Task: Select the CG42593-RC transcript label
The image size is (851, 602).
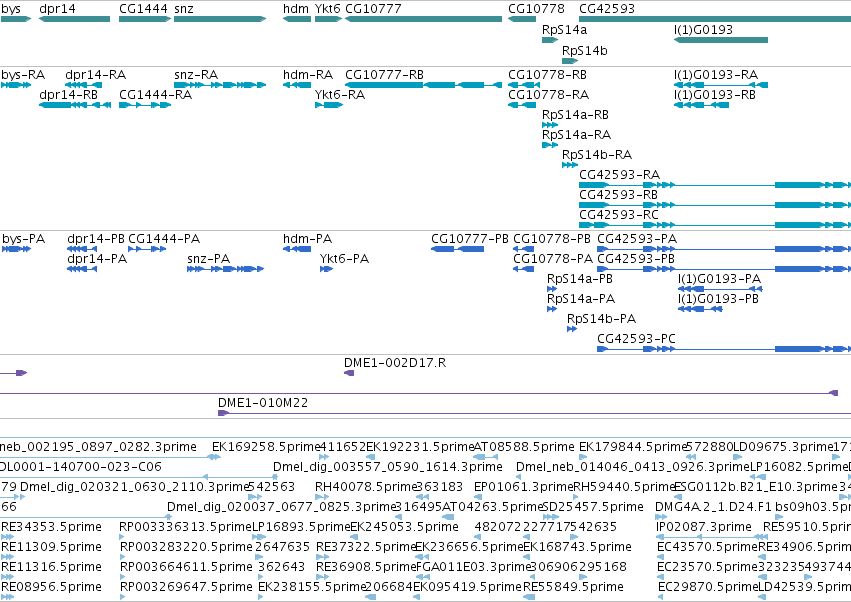Action: pos(619,215)
